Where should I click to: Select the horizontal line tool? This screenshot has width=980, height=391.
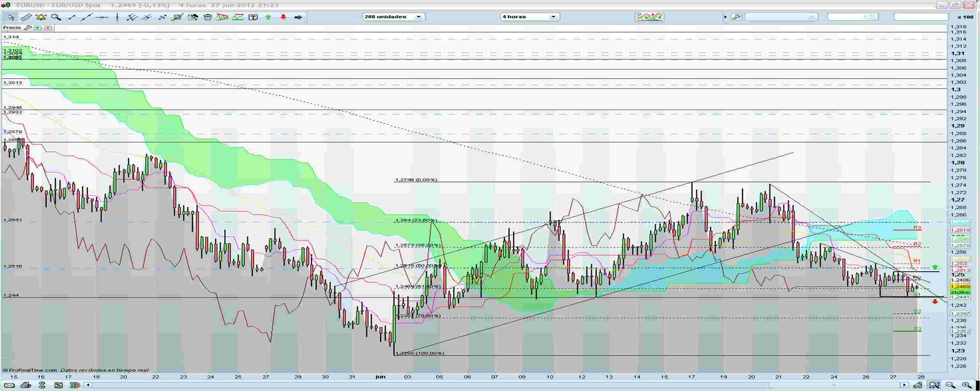point(101,17)
